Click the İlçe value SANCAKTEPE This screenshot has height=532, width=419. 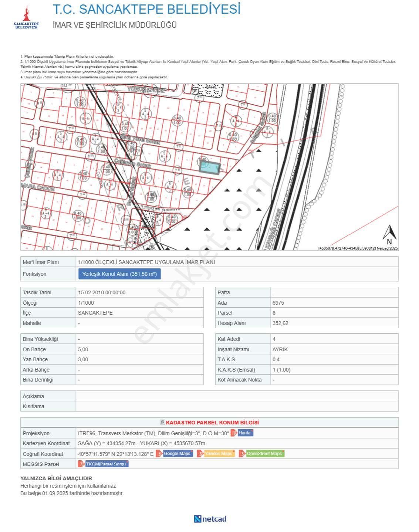click(x=95, y=313)
